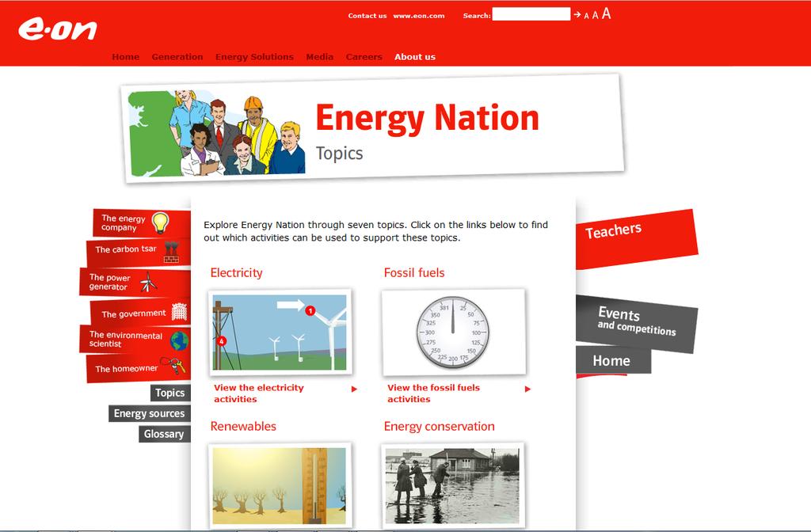Open the Energy conservation flood photo thumbnail
This screenshot has width=811, height=532.
tap(452, 485)
